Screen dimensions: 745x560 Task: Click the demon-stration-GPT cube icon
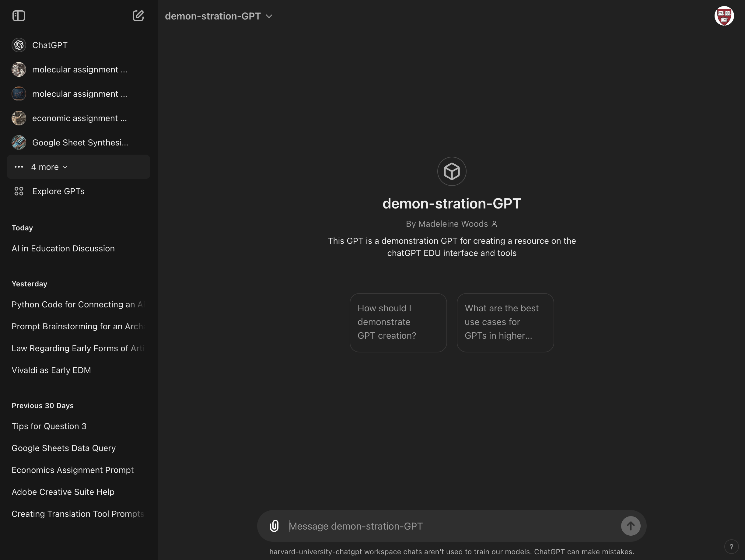pos(452,171)
